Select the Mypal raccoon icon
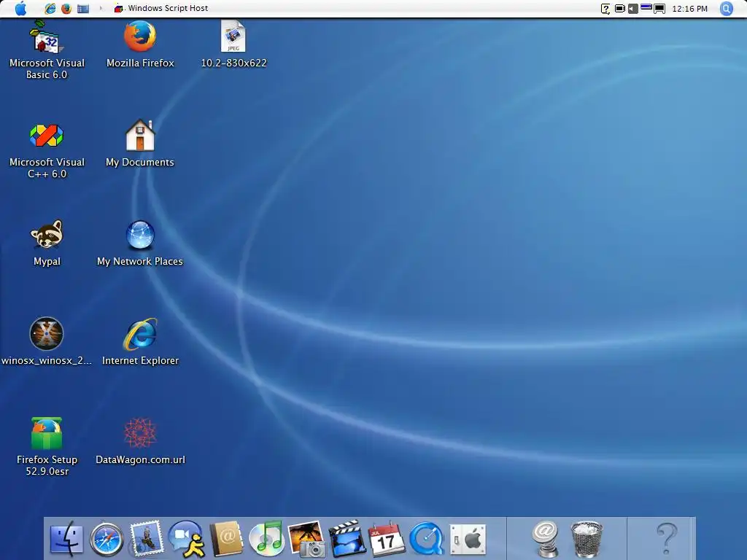Viewport: 747px width, 560px height. [47, 234]
